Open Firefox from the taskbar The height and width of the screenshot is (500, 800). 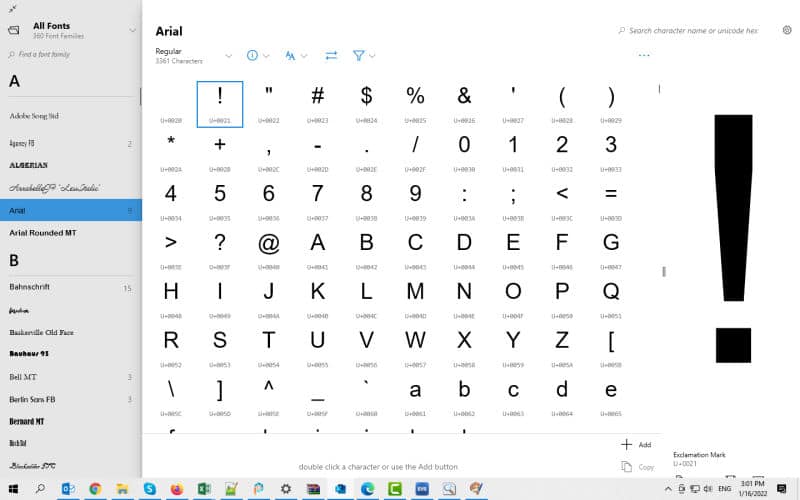pyautogui.click(x=177, y=489)
